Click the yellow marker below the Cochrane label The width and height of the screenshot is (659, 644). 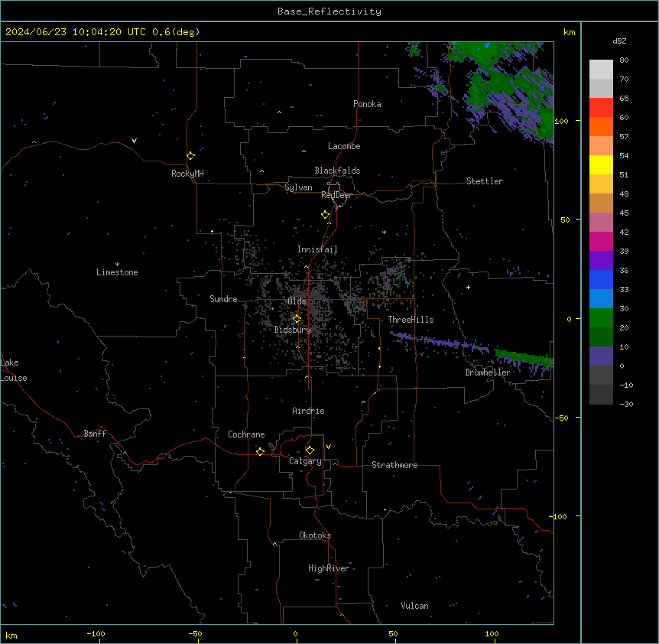(260, 451)
